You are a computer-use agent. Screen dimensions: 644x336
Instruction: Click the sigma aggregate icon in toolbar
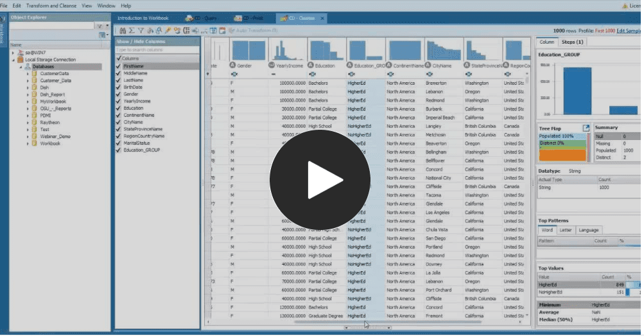(132, 30)
